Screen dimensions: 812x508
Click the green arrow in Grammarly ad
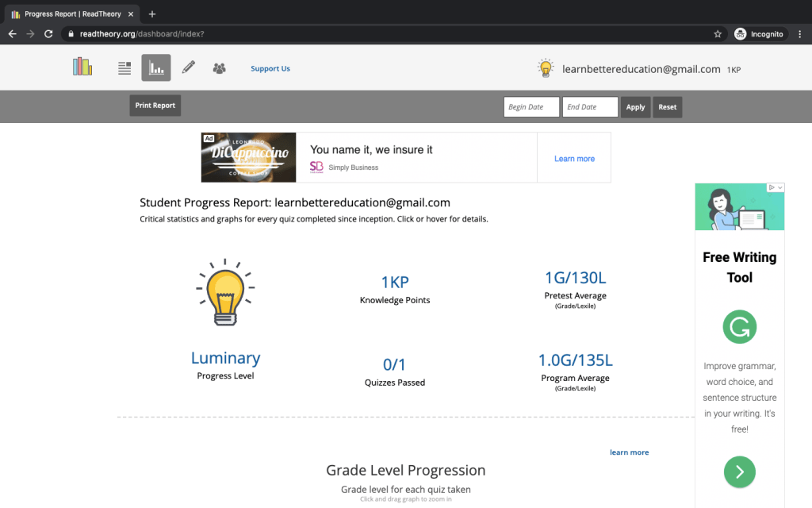(x=739, y=472)
